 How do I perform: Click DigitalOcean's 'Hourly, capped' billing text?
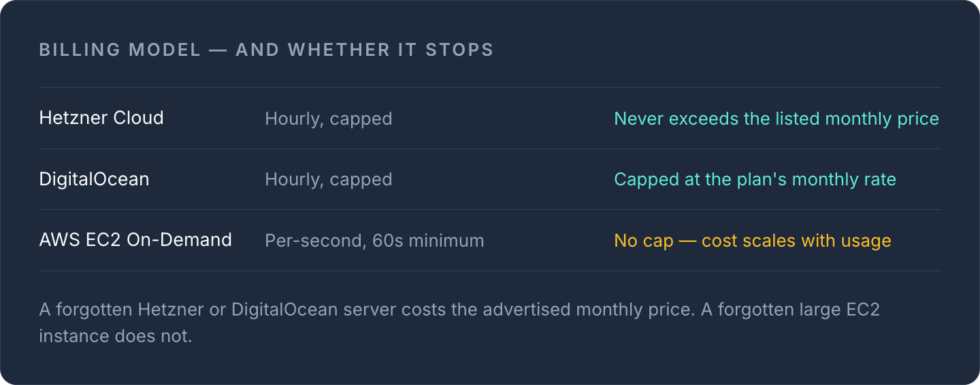coord(328,179)
